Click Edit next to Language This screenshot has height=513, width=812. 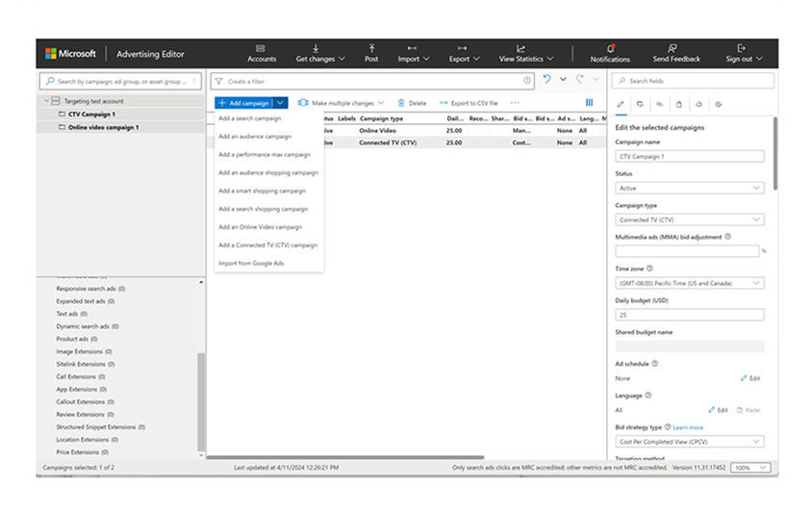[718, 410]
